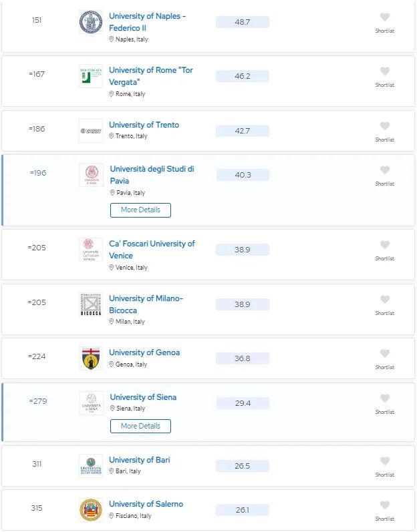Screen dimensions: 417x532
Task: Click the 40.3 score bar for Pavia
Action: 243,175
